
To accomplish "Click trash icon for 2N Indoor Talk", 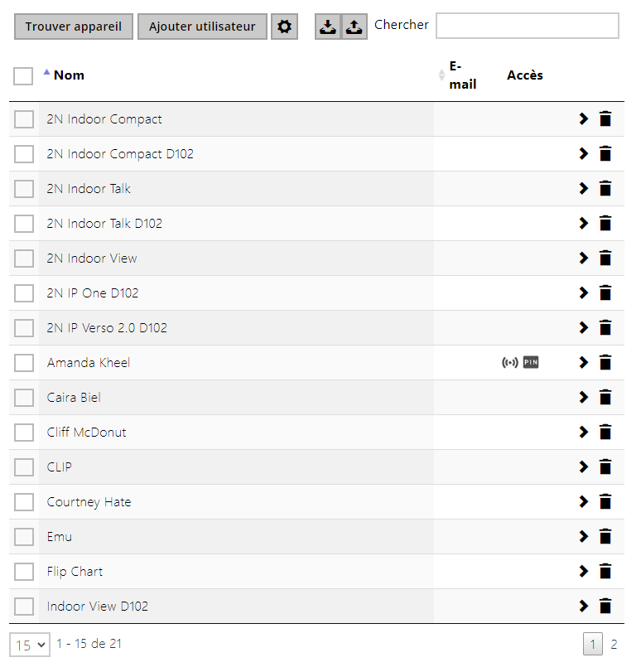I will 605,188.
